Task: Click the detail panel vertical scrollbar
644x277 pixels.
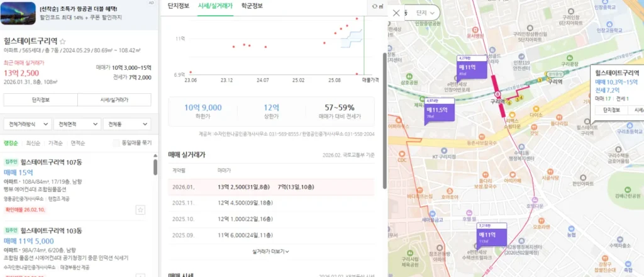Action: [385, 122]
